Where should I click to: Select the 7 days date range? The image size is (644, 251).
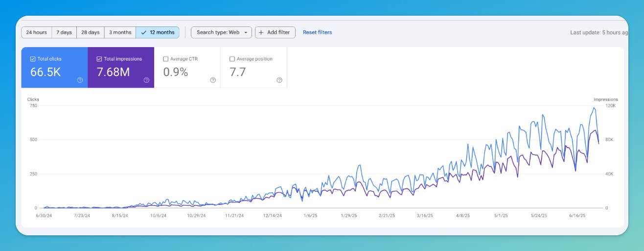coord(64,33)
